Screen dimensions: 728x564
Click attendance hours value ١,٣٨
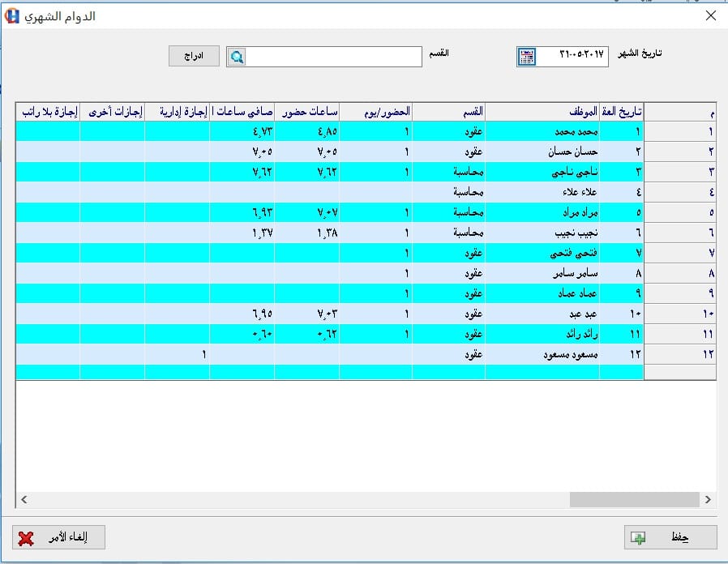click(307, 233)
